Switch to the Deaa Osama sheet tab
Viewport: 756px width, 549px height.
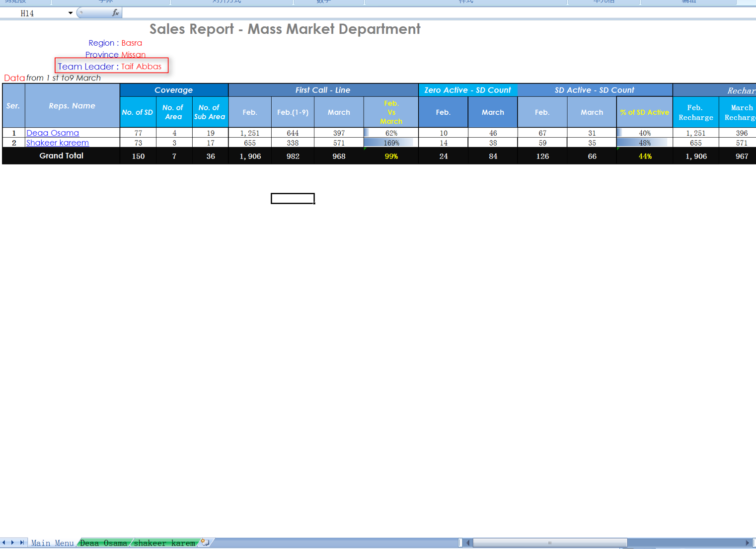[x=103, y=543]
